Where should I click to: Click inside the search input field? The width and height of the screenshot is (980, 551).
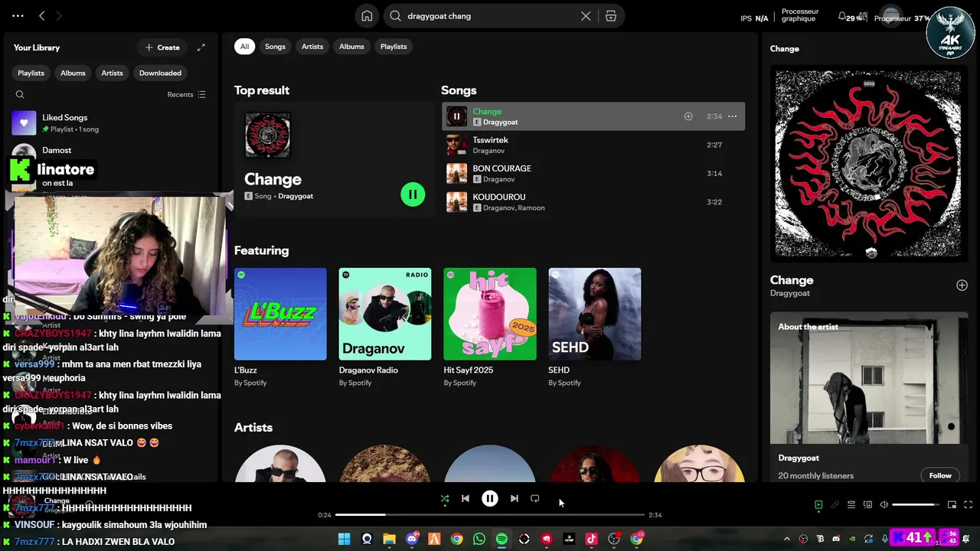(490, 16)
